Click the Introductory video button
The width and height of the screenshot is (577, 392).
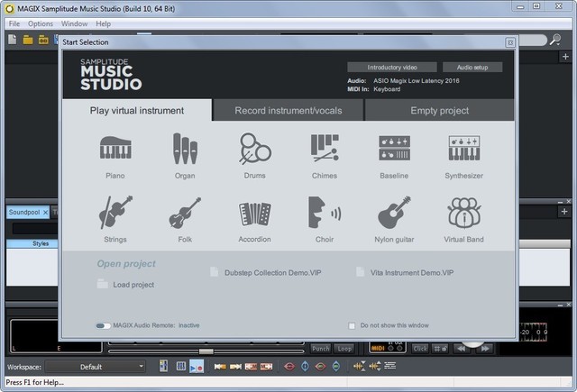point(391,68)
